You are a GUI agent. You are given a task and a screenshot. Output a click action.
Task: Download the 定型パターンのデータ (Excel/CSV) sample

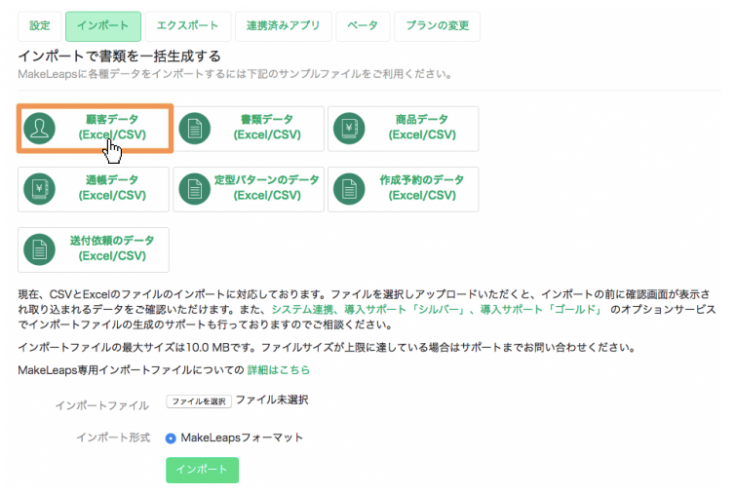coord(249,189)
